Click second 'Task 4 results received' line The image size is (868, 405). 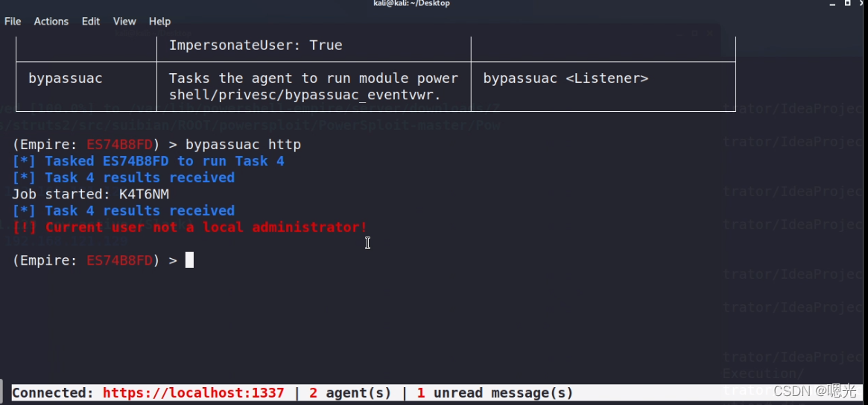(124, 211)
